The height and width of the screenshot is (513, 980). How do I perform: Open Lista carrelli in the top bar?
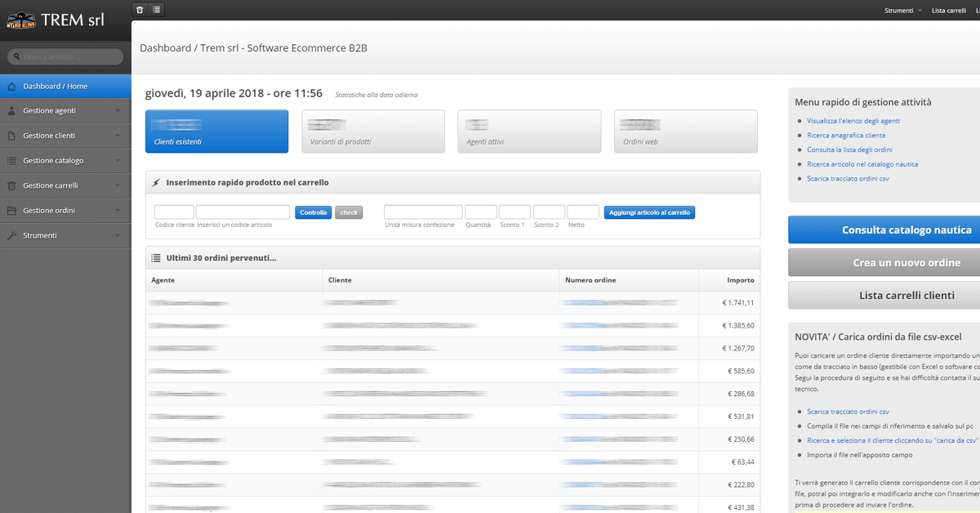tap(949, 11)
